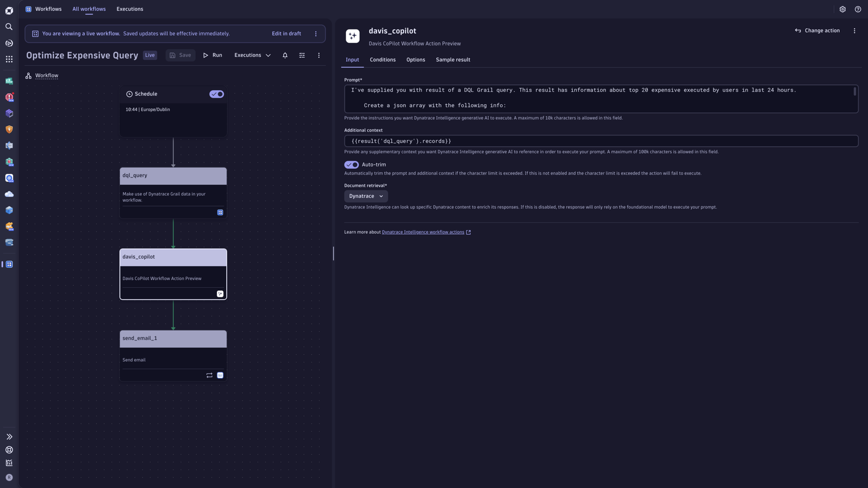Click the loop icon on send_email_1 node
The height and width of the screenshot is (488, 868).
(x=209, y=375)
